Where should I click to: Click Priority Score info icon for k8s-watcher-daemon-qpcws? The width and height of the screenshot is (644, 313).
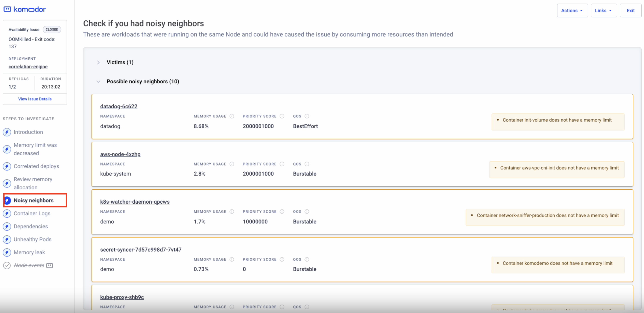coord(282,212)
